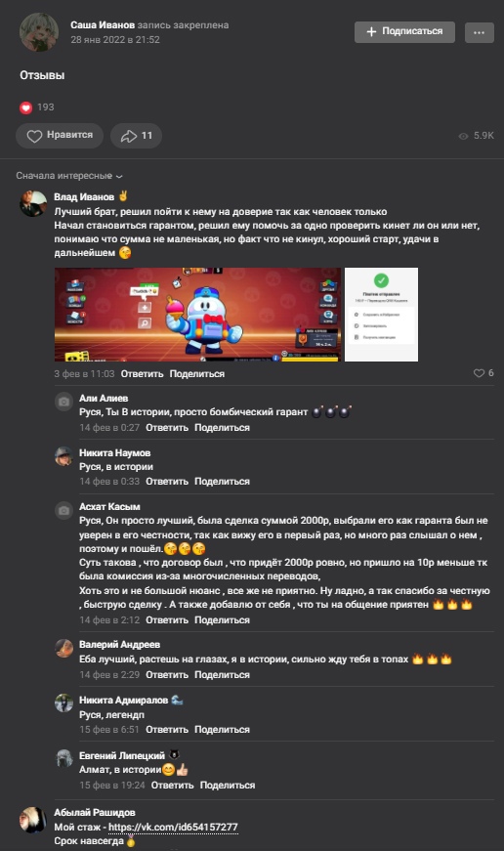This screenshot has height=851, width=504.
Task: Open the post date 28 янв 2022
Action: [115, 40]
